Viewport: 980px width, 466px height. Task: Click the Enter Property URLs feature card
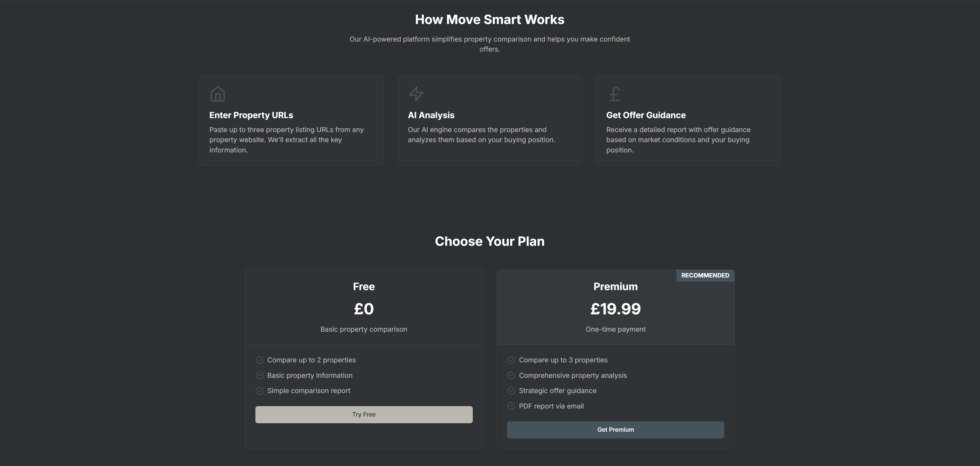[291, 120]
